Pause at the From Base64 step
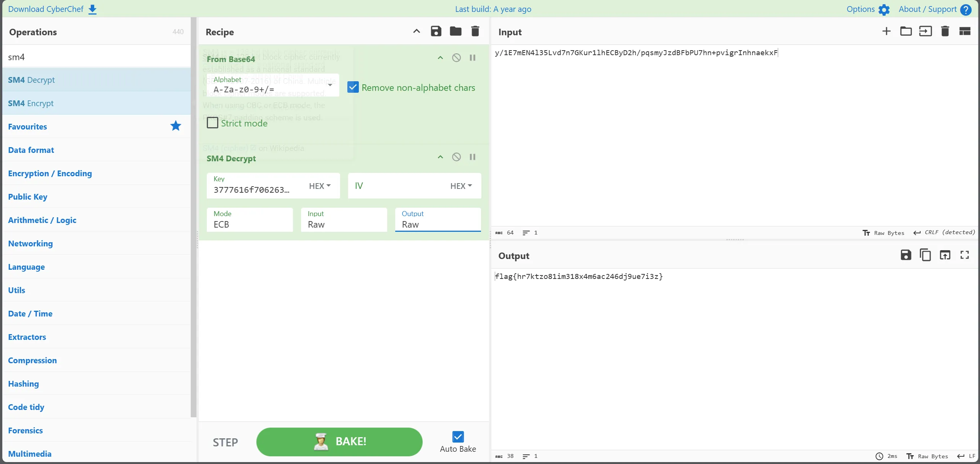Viewport: 980px width, 464px height. 472,58
